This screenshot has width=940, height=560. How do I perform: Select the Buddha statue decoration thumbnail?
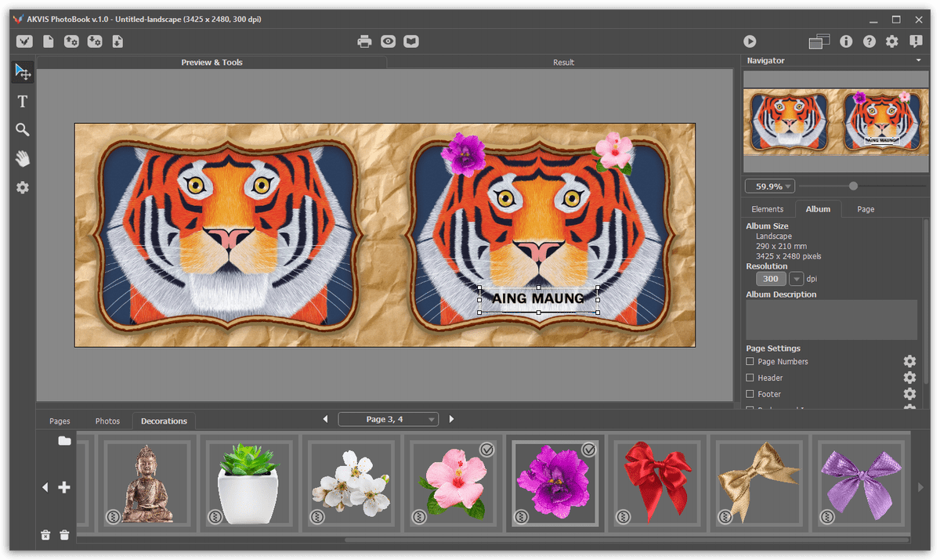click(146, 484)
